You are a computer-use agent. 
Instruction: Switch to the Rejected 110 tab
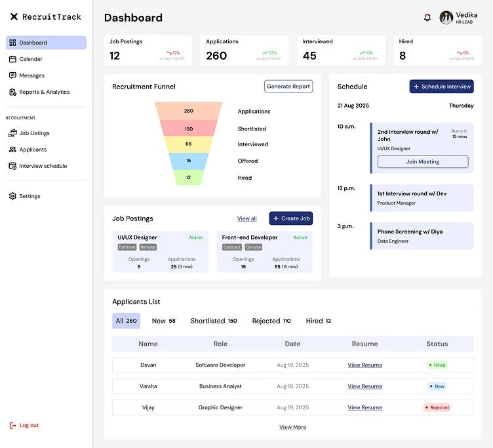(271, 321)
